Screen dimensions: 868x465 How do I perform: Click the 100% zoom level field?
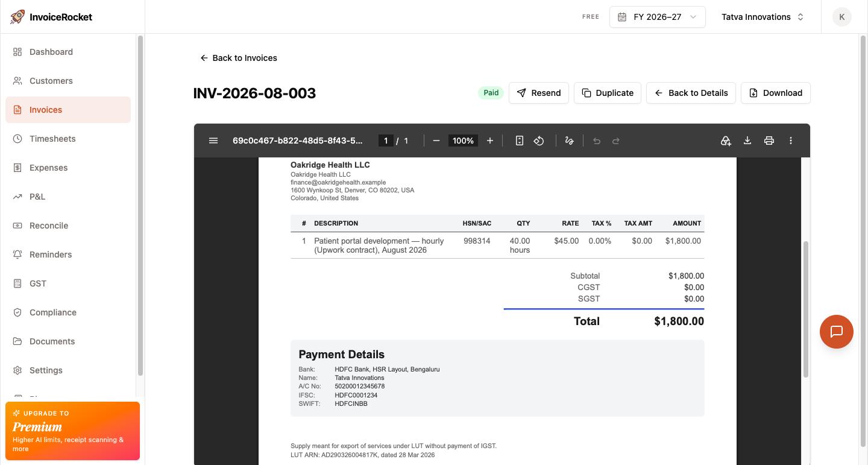tap(463, 141)
